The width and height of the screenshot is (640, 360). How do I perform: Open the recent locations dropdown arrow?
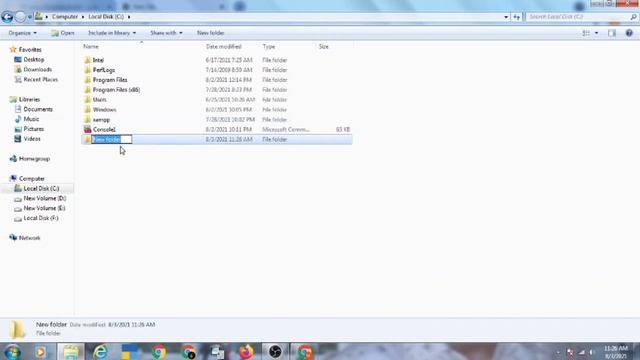pos(29,17)
